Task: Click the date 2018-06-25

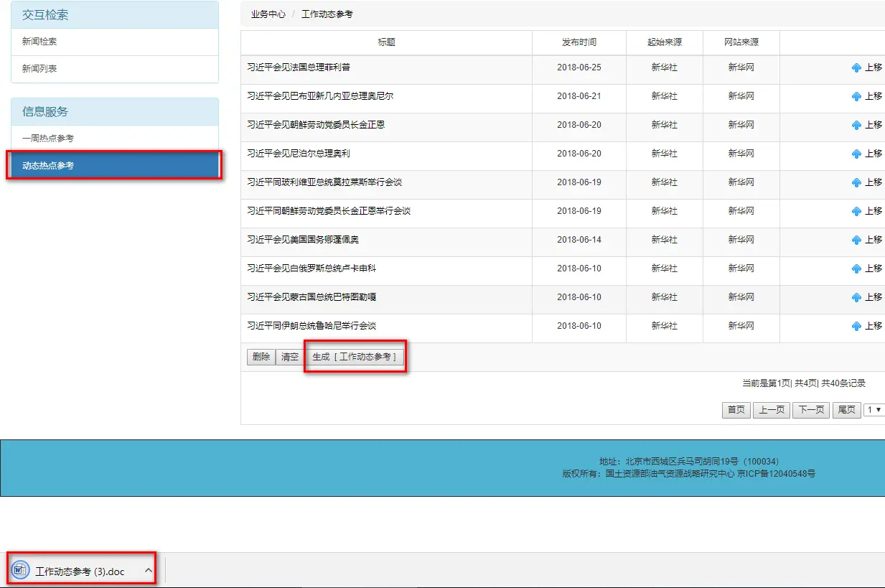Action: 579,67
